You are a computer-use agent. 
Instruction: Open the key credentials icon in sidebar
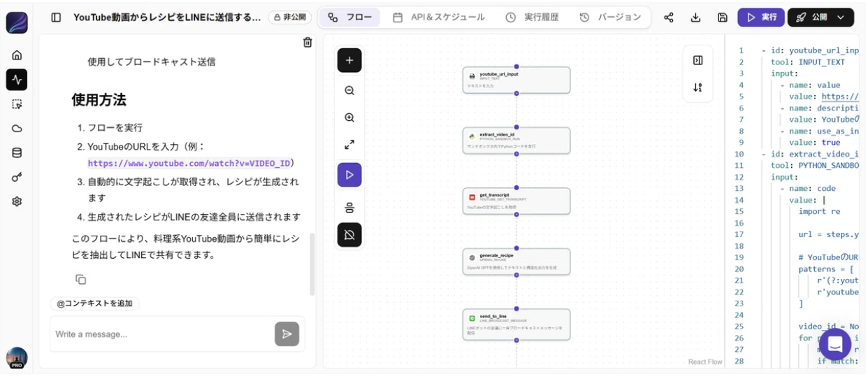click(x=17, y=177)
